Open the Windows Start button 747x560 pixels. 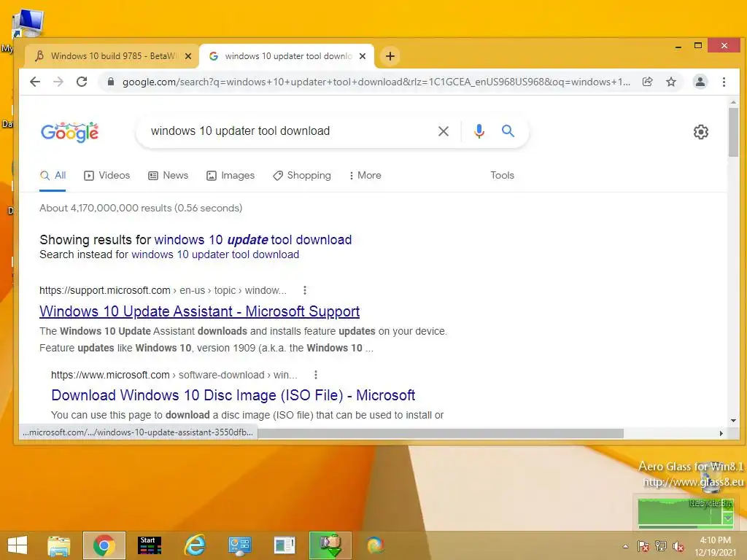point(18,545)
